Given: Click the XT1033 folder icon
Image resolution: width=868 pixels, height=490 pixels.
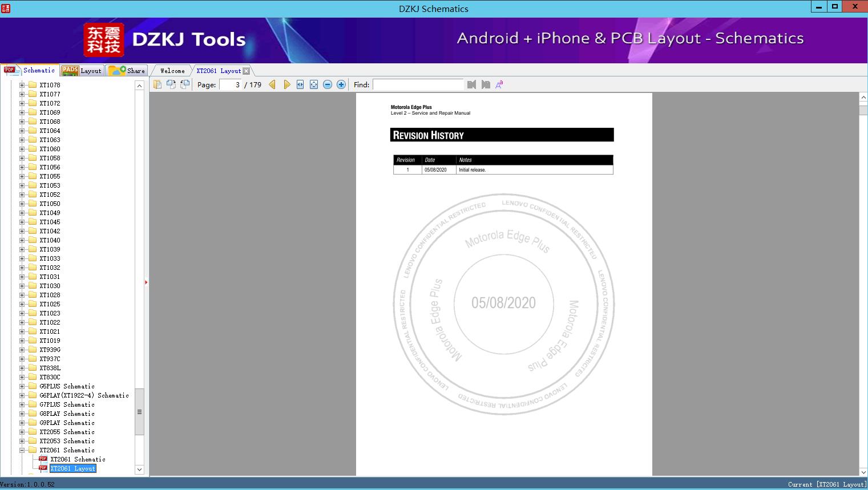Looking at the screenshot, I should [33, 258].
